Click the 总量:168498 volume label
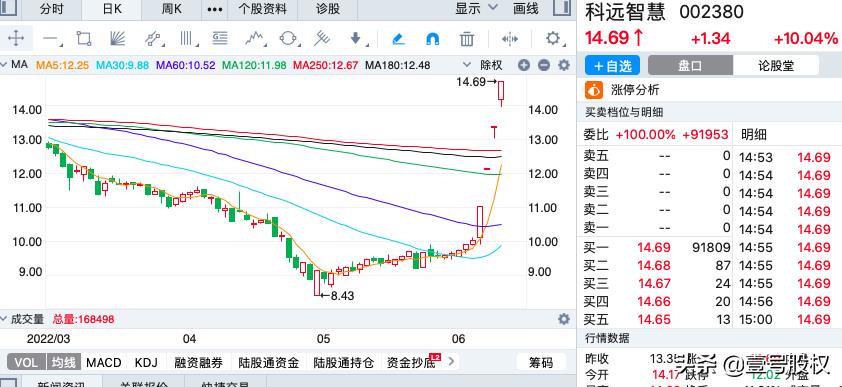 [83, 319]
